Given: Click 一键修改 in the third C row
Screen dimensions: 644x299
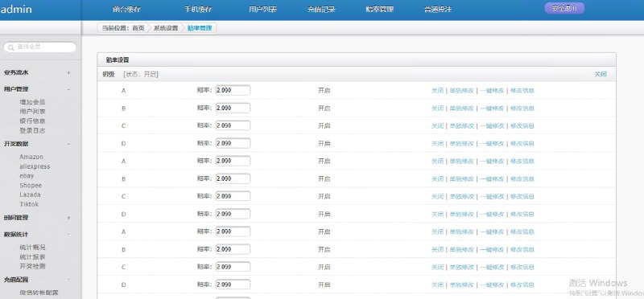Looking at the screenshot, I should [x=492, y=267].
